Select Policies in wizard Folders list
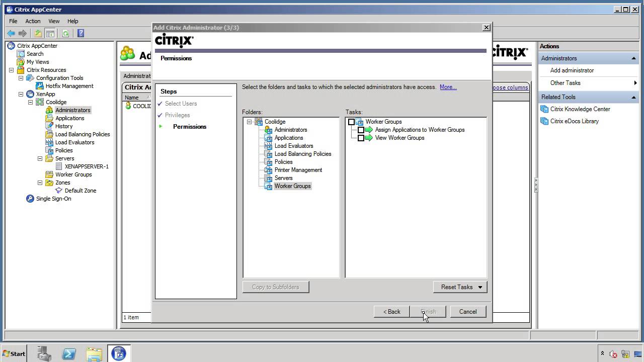This screenshot has width=644, height=362. 283,162
